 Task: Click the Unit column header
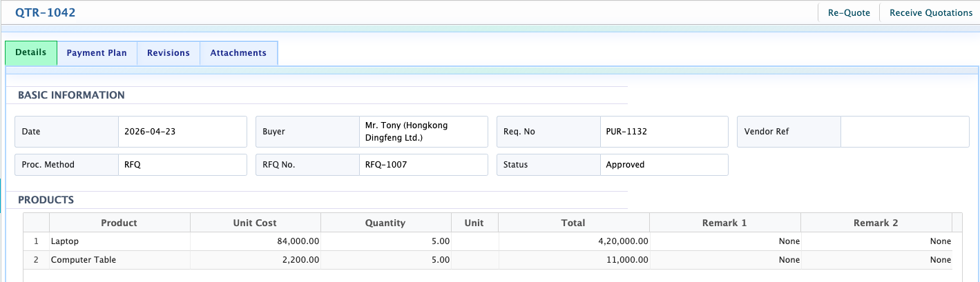(x=474, y=223)
